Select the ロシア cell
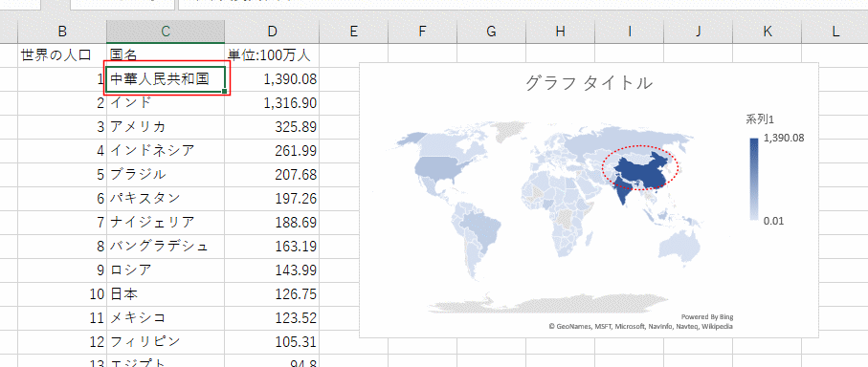Screen dimensions: 868x367 coord(166,270)
